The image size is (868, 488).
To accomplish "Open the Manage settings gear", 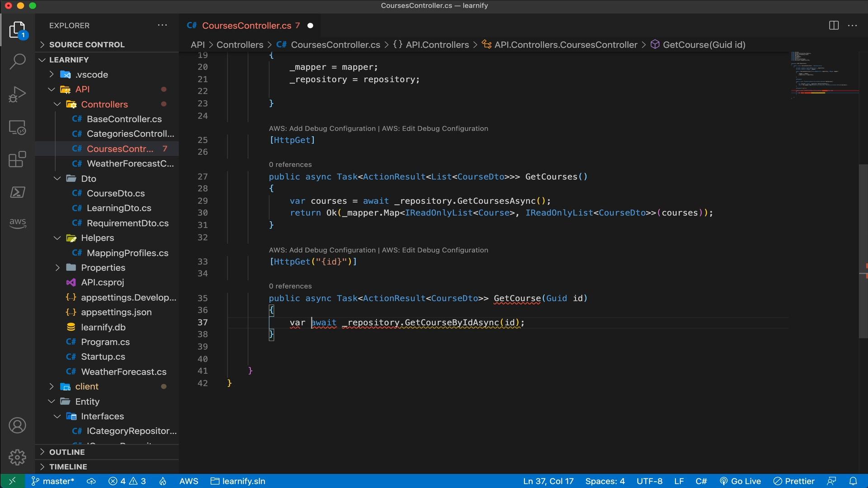I will [17, 457].
